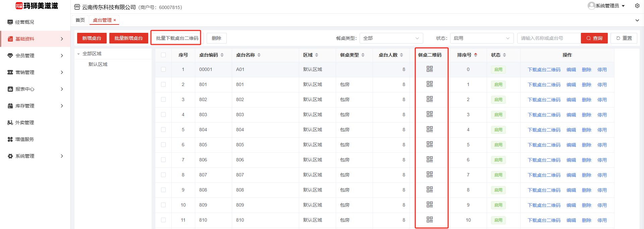Show QR code icon in row 810
The image size is (644, 229).
tap(430, 220)
